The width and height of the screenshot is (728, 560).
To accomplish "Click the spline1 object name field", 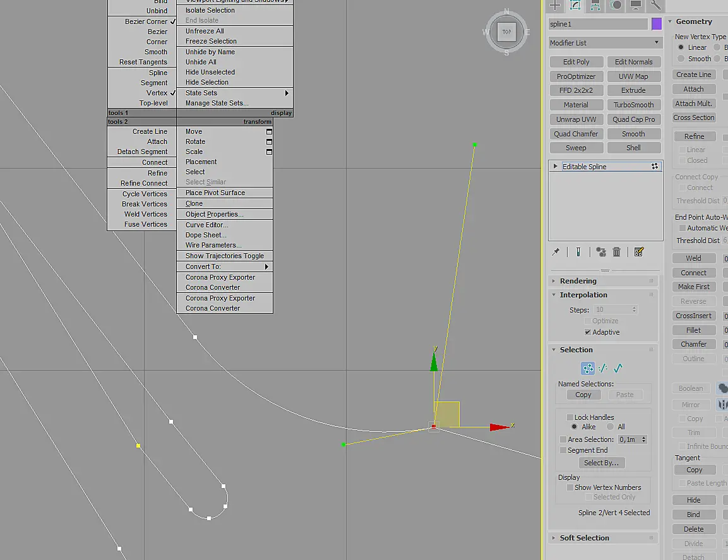I will click(598, 24).
